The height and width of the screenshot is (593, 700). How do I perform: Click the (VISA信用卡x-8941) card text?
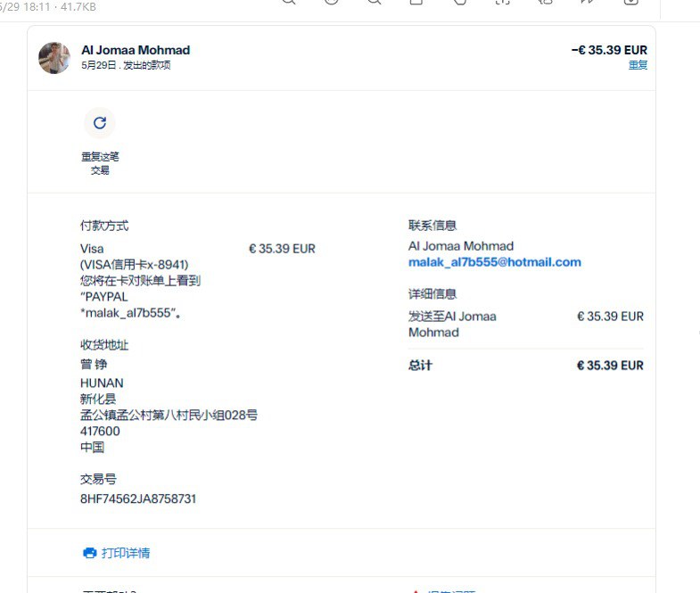(x=135, y=265)
